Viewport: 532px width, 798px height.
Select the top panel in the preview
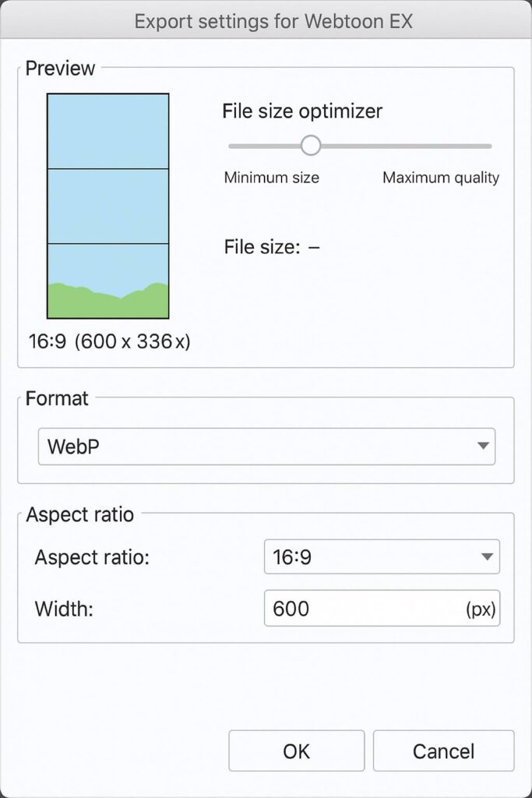coord(107,131)
